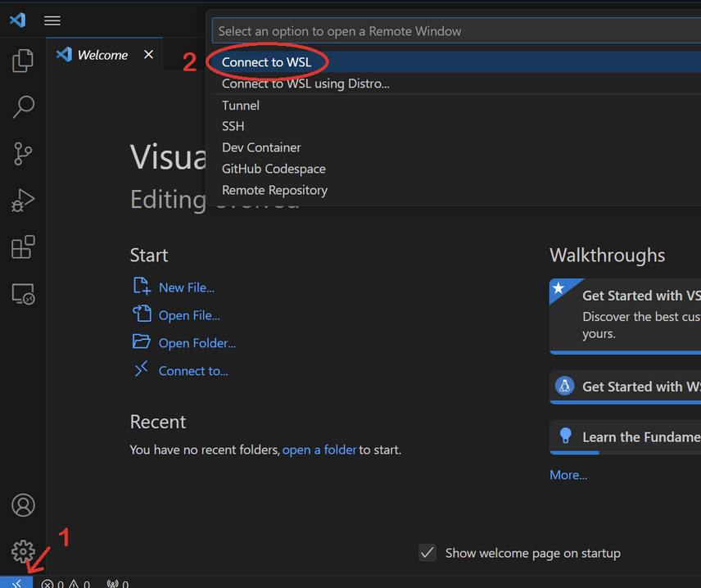Click the Open Folder icon
701x588 pixels.
(x=142, y=341)
